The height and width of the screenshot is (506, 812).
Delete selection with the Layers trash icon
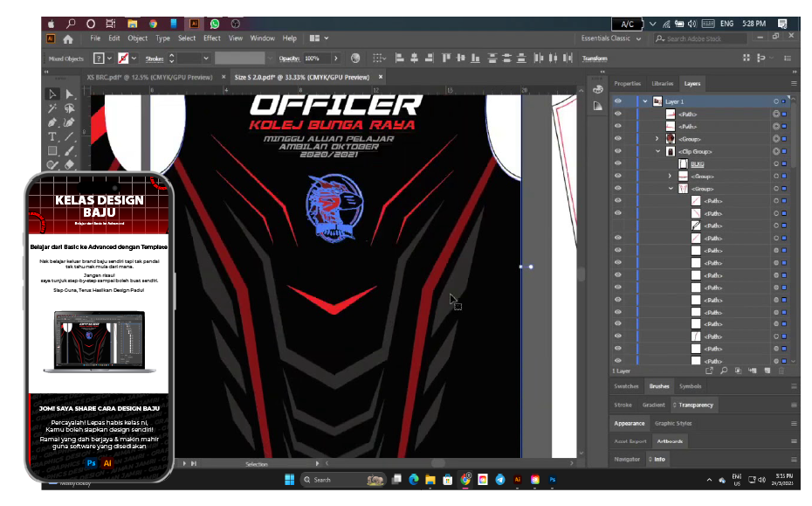781,371
